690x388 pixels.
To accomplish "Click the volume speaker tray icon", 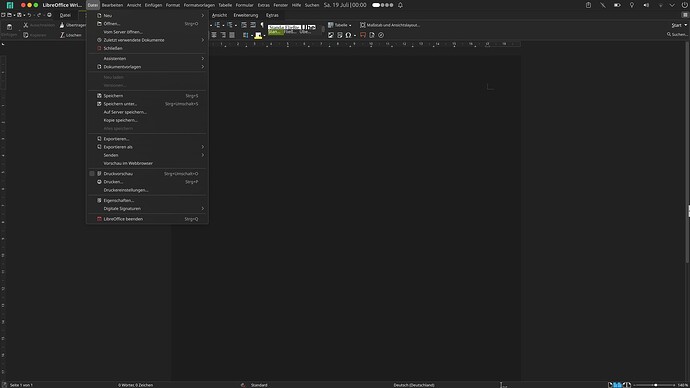I will (646, 5).
